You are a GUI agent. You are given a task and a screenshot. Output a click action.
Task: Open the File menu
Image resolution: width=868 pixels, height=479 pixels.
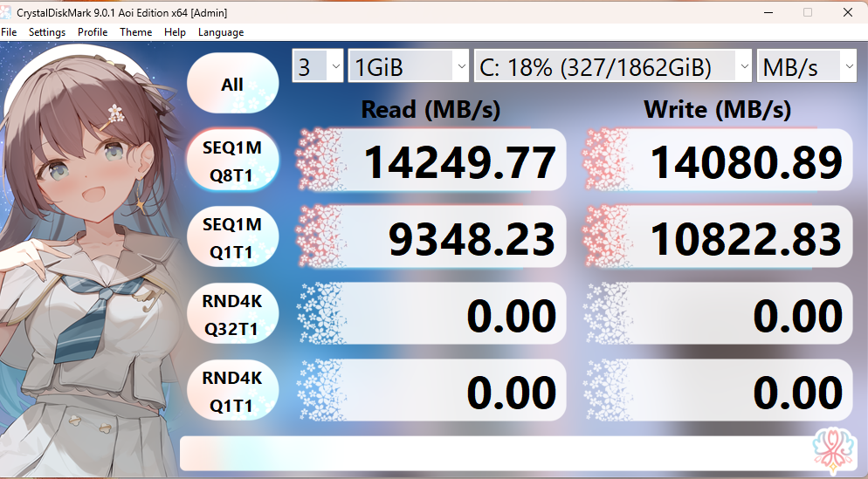point(9,32)
